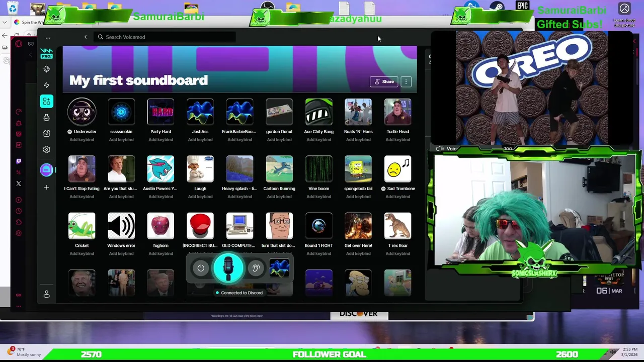Play the Cricket sound

coord(82,226)
